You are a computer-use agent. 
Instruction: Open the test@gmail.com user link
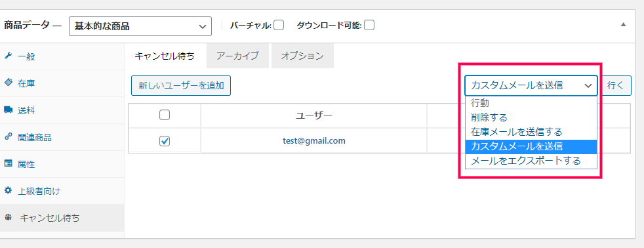click(x=314, y=141)
